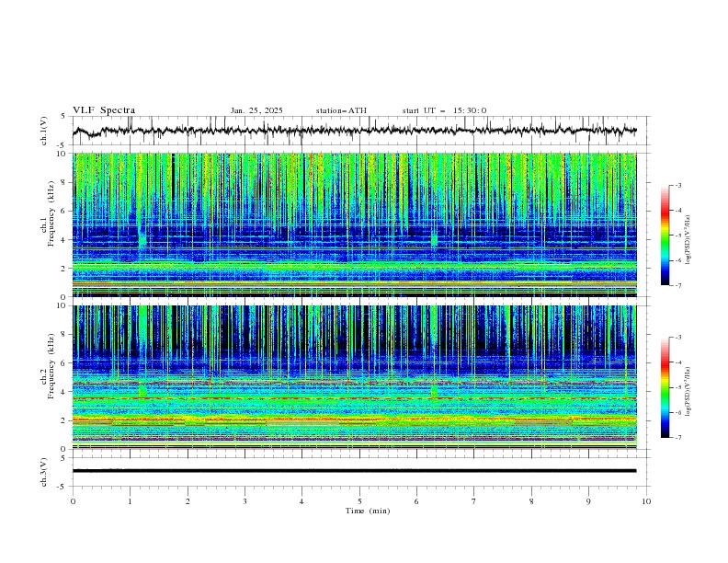Click the ch.2 spectrogram color bar

point(665,387)
